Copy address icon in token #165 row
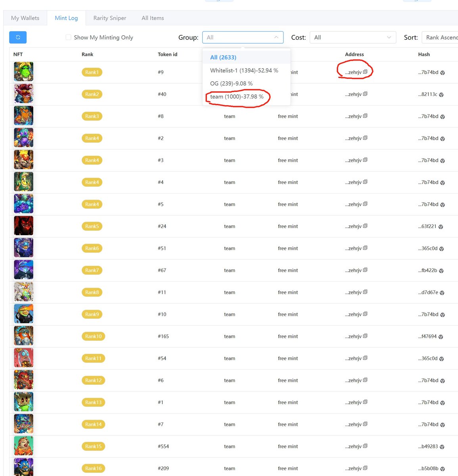Viewport: 458px width, 476px height. click(x=365, y=336)
